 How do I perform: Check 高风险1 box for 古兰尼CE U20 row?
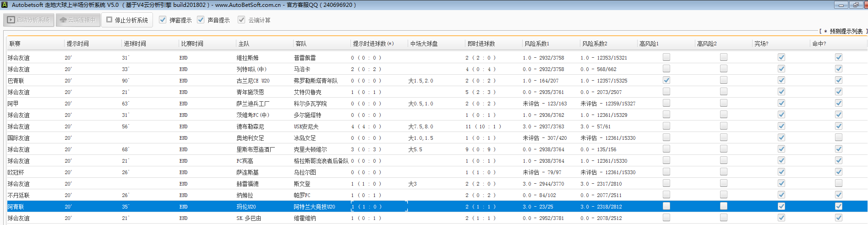[666, 80]
